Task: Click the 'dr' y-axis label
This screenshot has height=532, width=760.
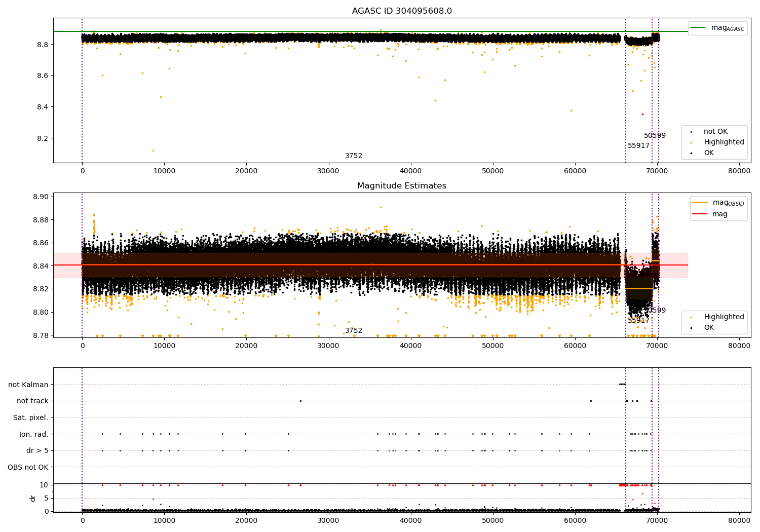Action: 33,498
